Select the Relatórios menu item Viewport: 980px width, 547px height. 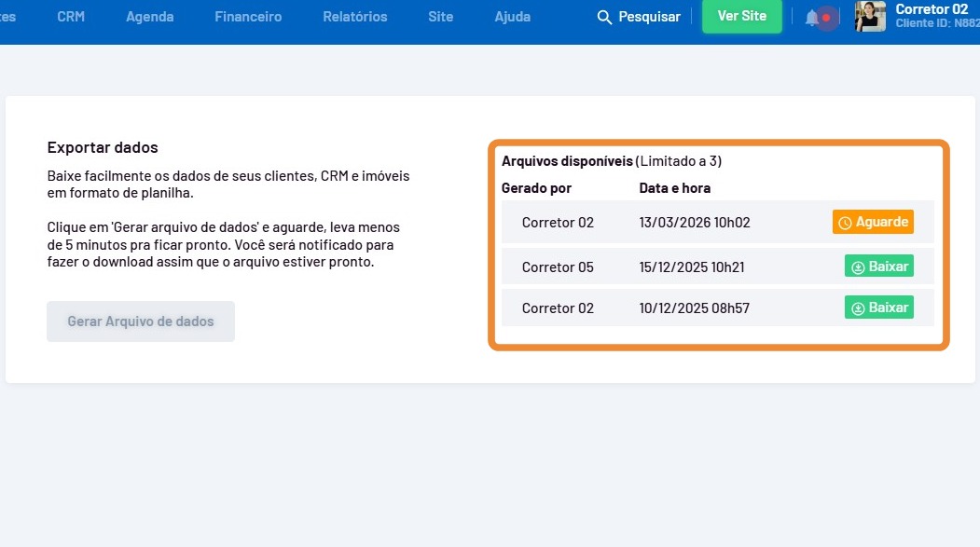(x=354, y=17)
